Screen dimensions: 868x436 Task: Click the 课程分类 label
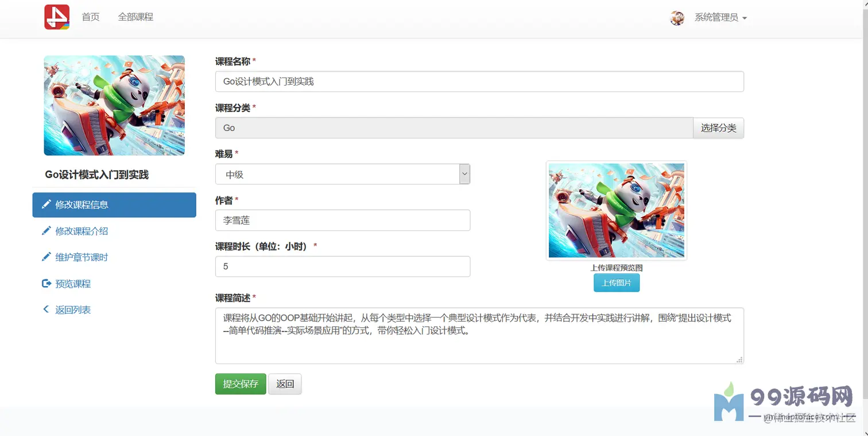pyautogui.click(x=232, y=107)
